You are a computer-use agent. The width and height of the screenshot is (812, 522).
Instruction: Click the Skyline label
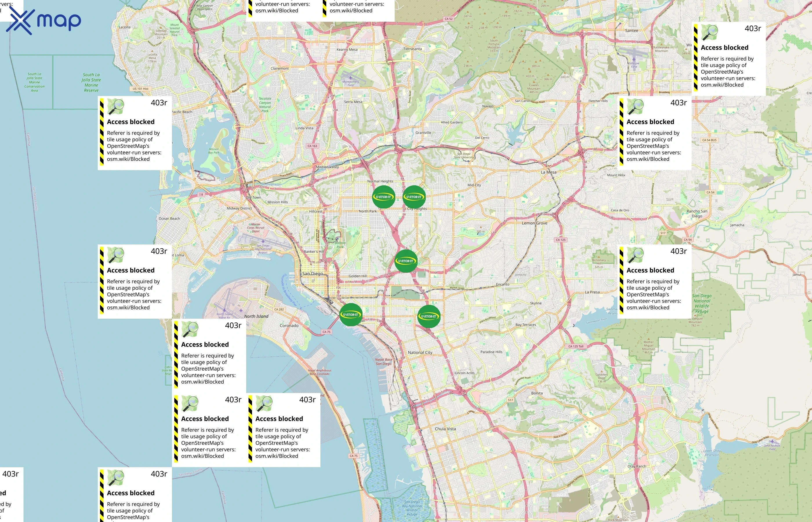tap(536, 303)
